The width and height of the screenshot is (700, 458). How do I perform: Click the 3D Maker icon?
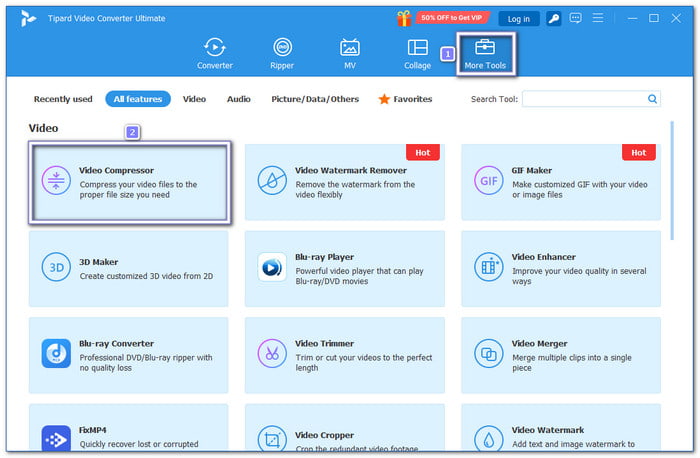[x=56, y=267]
